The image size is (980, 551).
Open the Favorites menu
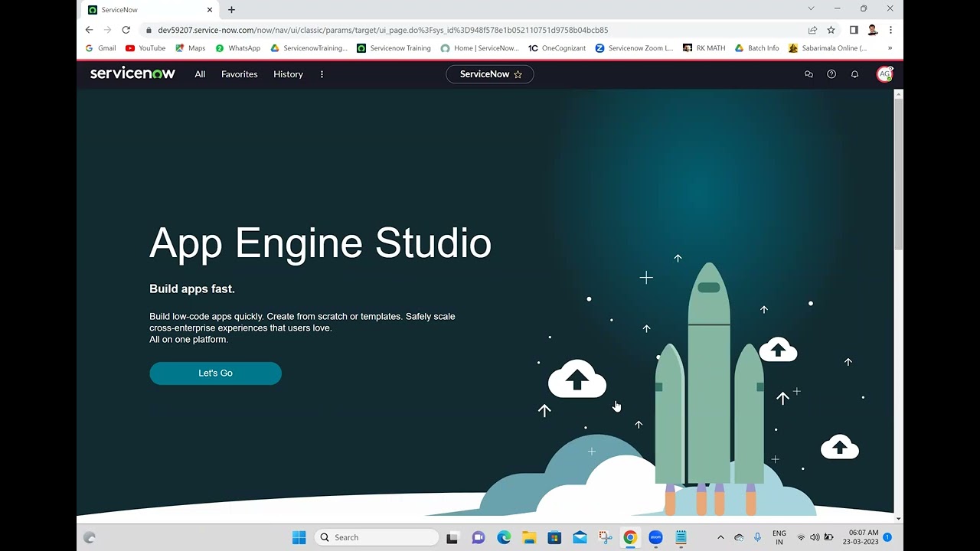(240, 74)
